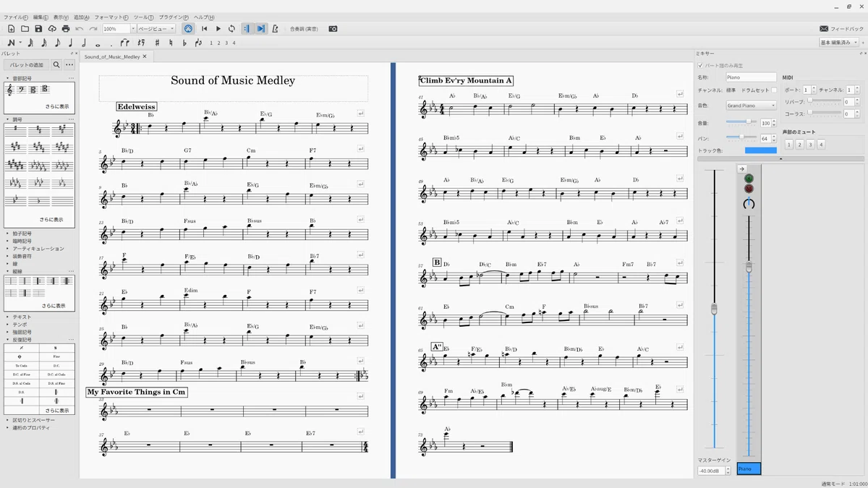Apply flat accidental
The width and height of the screenshot is (868, 488).
pyautogui.click(x=184, y=43)
